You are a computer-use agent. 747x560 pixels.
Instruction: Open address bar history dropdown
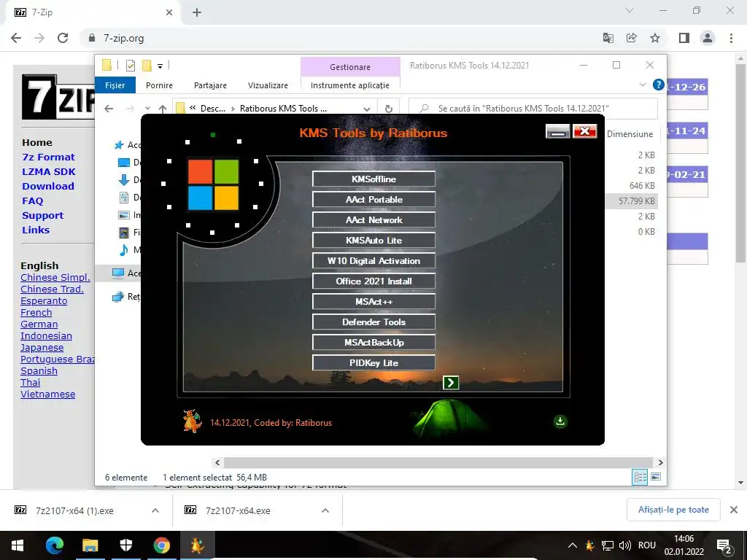click(x=367, y=109)
